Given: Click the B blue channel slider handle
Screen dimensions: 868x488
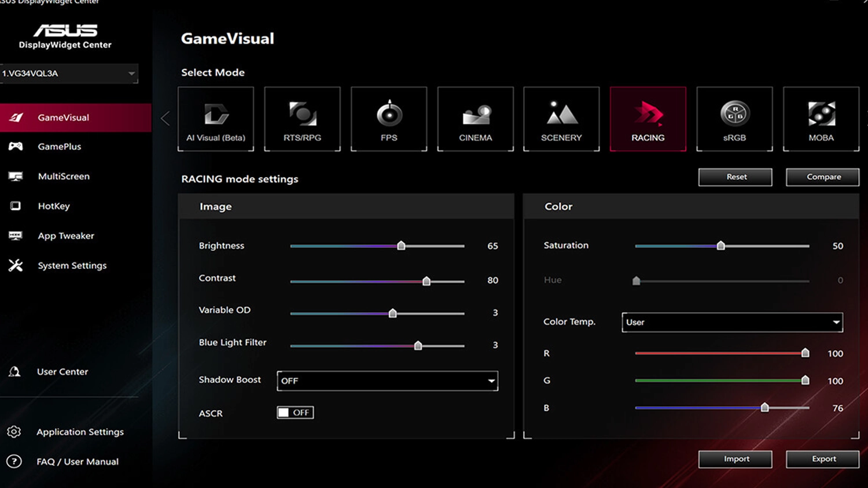Looking at the screenshot, I should pos(765,408).
